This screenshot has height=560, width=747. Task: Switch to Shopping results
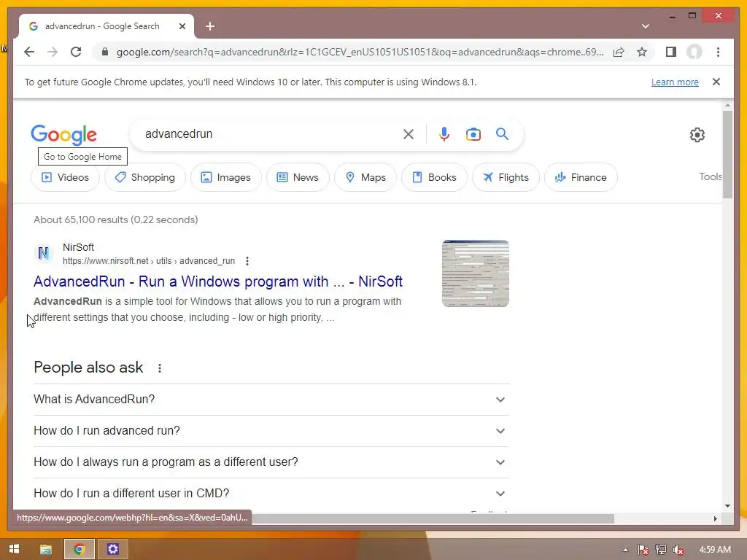pos(145,177)
